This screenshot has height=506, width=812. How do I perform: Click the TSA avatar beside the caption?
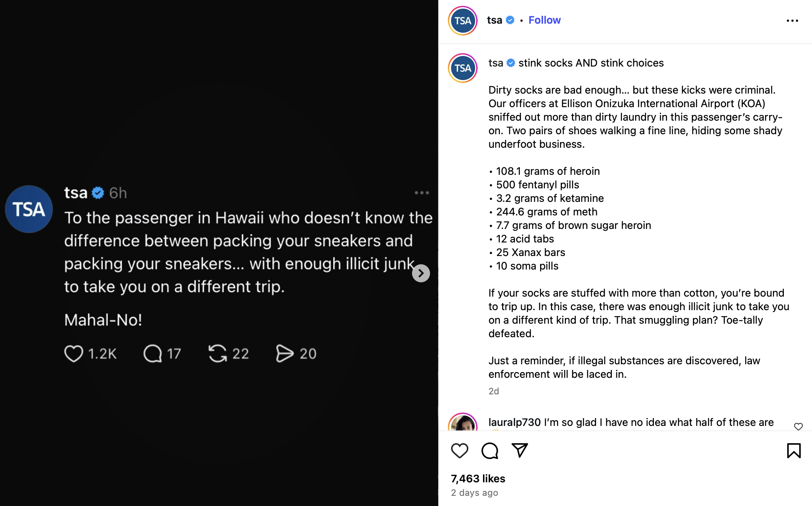pyautogui.click(x=463, y=68)
